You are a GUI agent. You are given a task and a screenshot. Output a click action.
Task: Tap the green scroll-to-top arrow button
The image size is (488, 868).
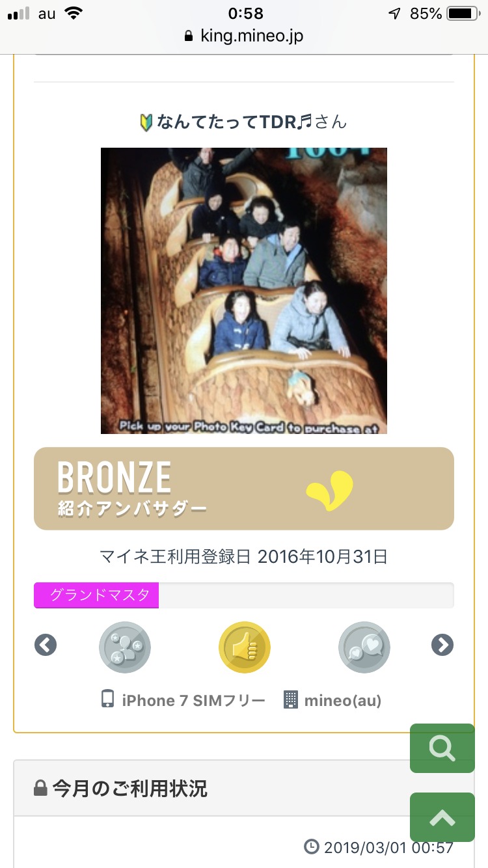click(442, 817)
